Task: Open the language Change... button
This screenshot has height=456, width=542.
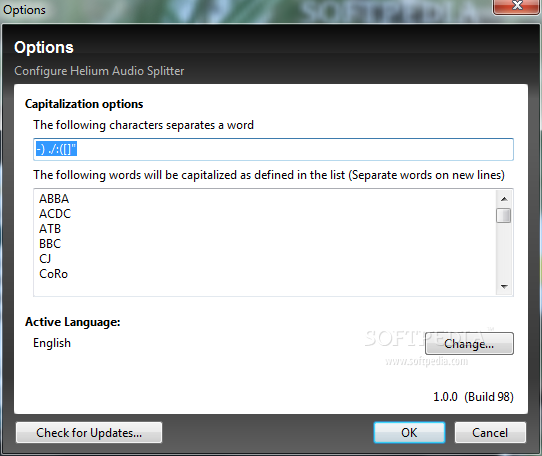Action: pyautogui.click(x=469, y=344)
